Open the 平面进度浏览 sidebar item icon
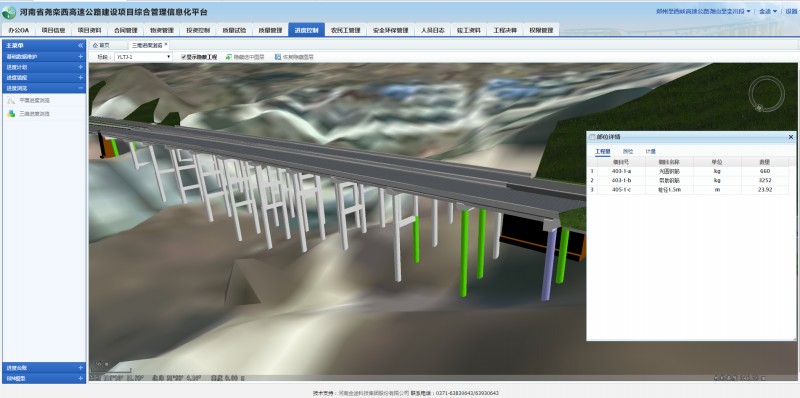Viewport: 800px width, 398px height. (x=11, y=101)
